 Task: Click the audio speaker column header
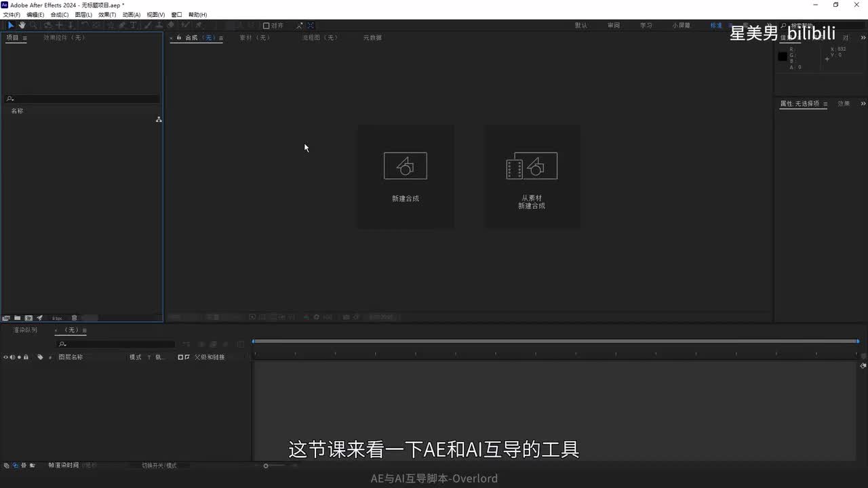coord(12,357)
